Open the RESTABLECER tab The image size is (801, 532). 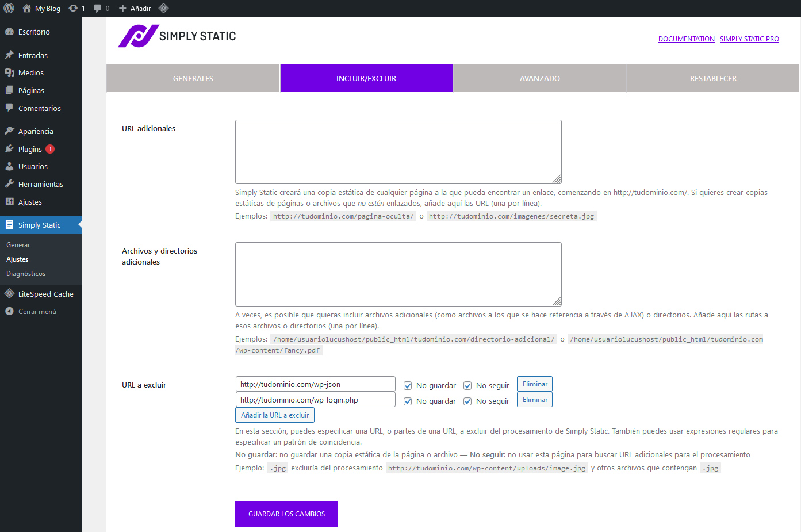(x=713, y=78)
